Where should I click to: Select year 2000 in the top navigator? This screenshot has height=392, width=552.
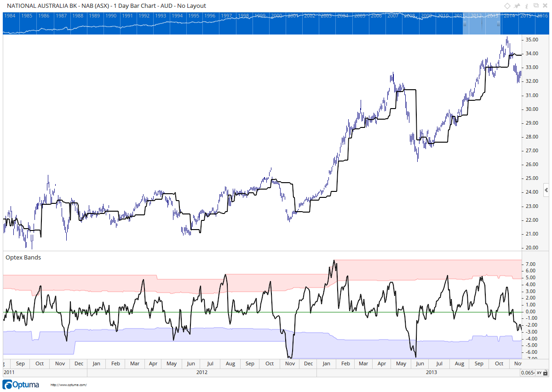pos(277,15)
